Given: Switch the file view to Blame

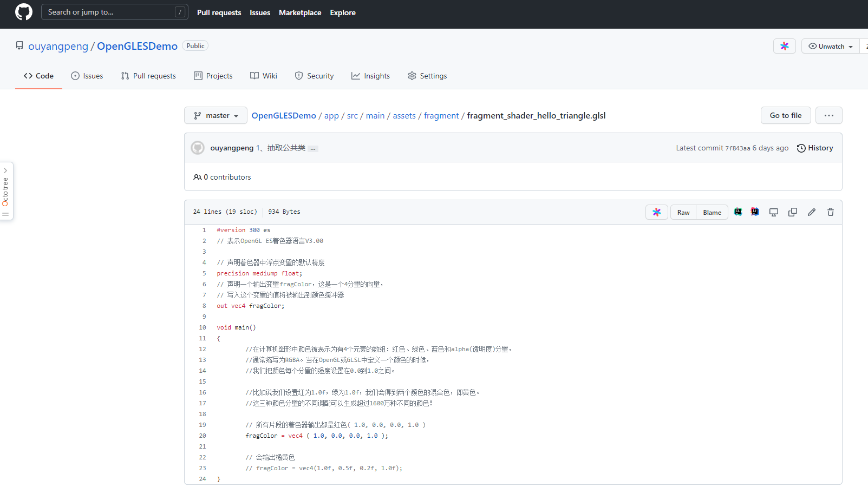Looking at the screenshot, I should (x=712, y=212).
